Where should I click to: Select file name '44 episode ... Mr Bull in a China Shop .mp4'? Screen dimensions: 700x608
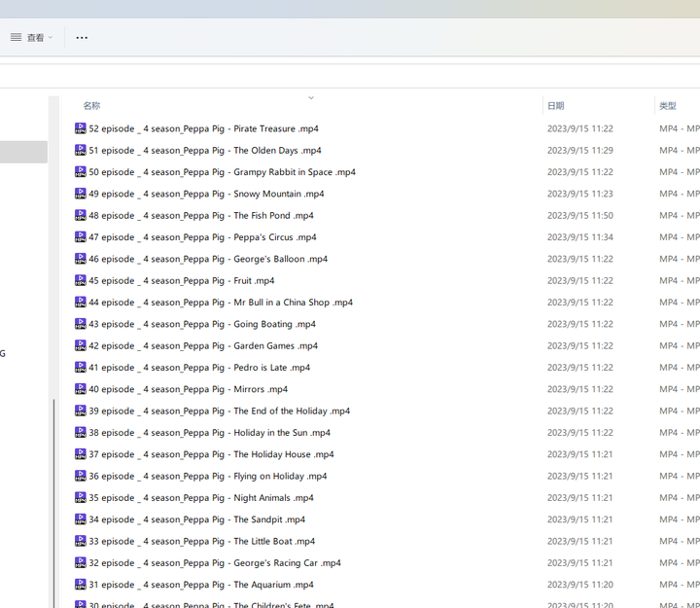(221, 303)
